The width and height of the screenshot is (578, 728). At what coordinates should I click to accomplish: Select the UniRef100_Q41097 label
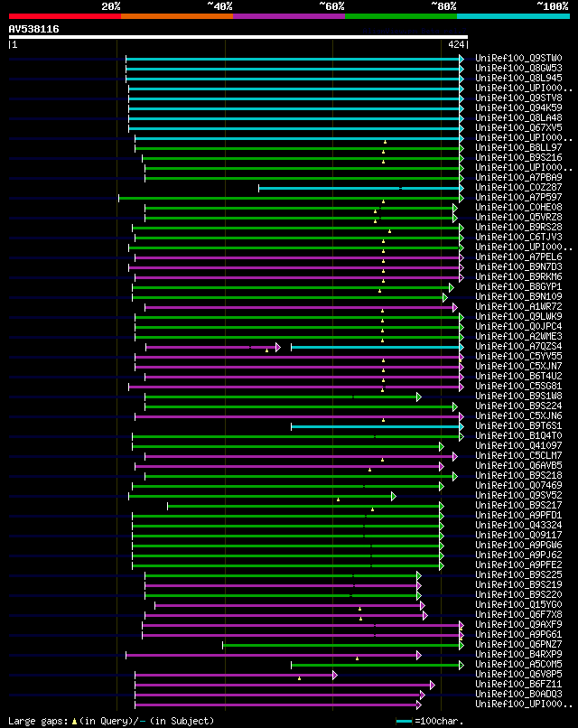pos(518,445)
